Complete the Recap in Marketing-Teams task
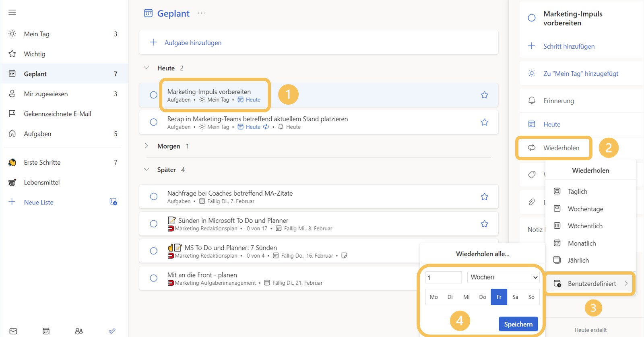The height and width of the screenshot is (337, 644). click(x=153, y=122)
